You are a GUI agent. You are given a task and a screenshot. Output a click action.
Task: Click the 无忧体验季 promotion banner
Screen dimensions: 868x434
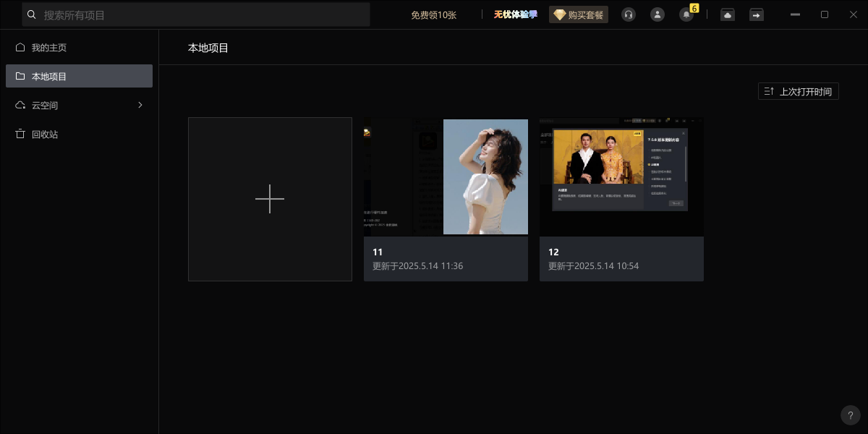tap(516, 14)
